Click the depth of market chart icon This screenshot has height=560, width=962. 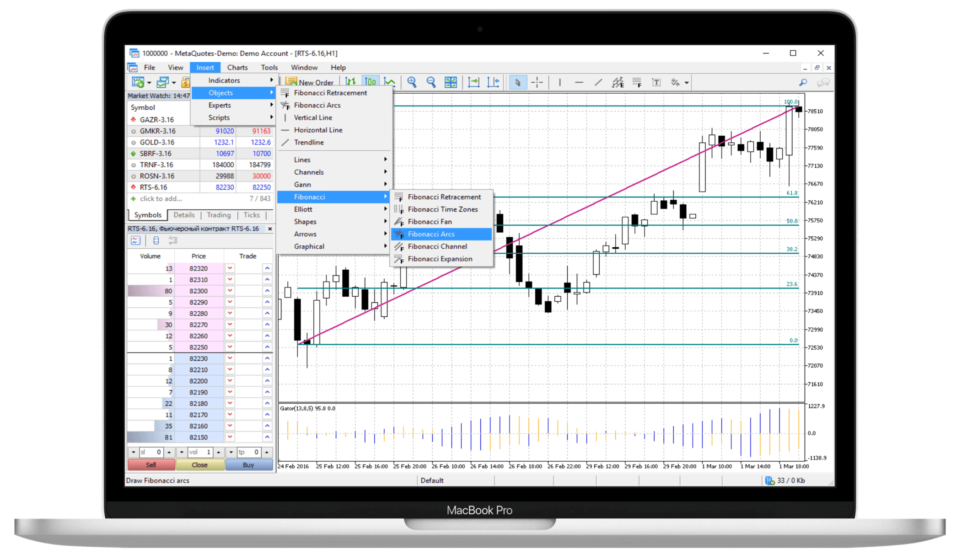coord(135,240)
